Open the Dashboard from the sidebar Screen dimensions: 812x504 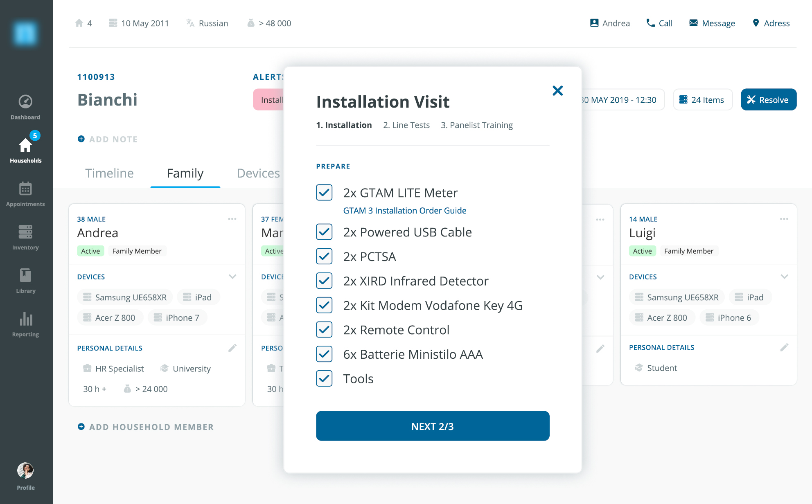tap(25, 106)
